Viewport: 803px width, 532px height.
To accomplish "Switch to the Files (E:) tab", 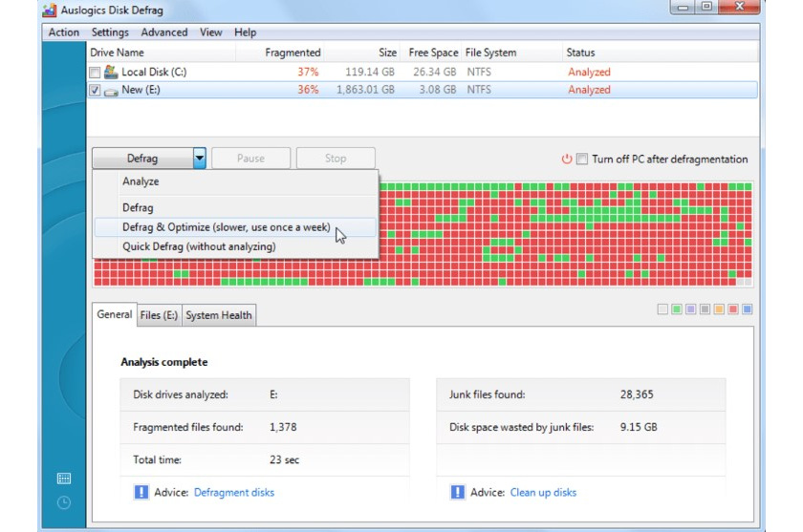I will pyautogui.click(x=159, y=315).
